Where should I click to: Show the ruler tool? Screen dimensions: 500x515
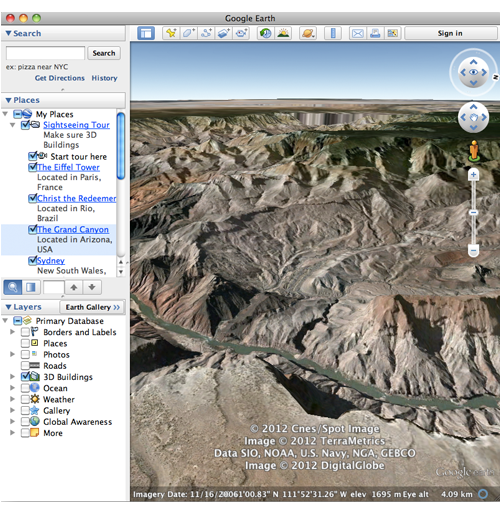(x=333, y=33)
